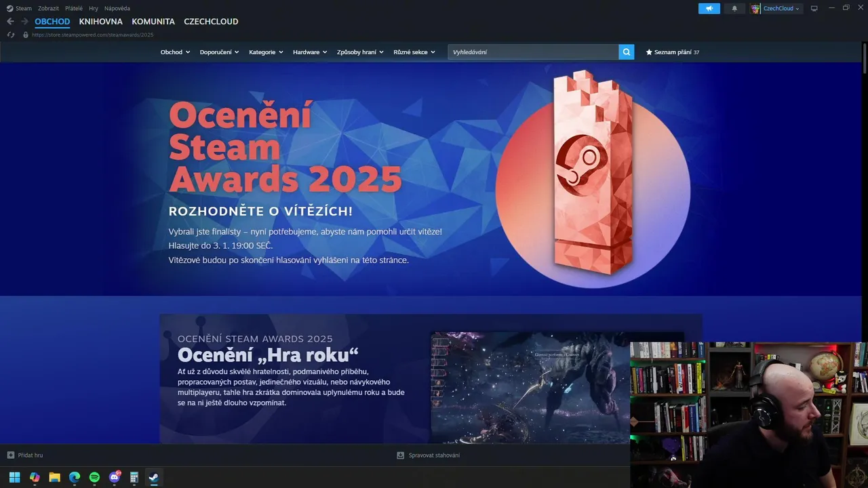Screen dimensions: 868x488
Task: Click the Steam taskbar icon
Action: click(x=154, y=477)
